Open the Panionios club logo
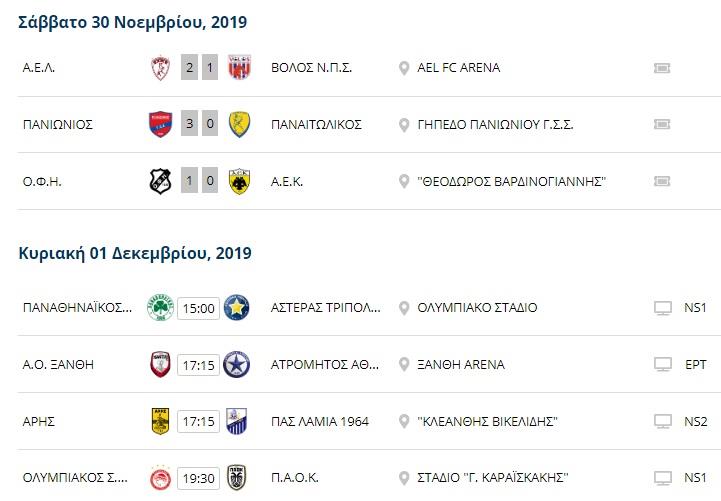 160,124
